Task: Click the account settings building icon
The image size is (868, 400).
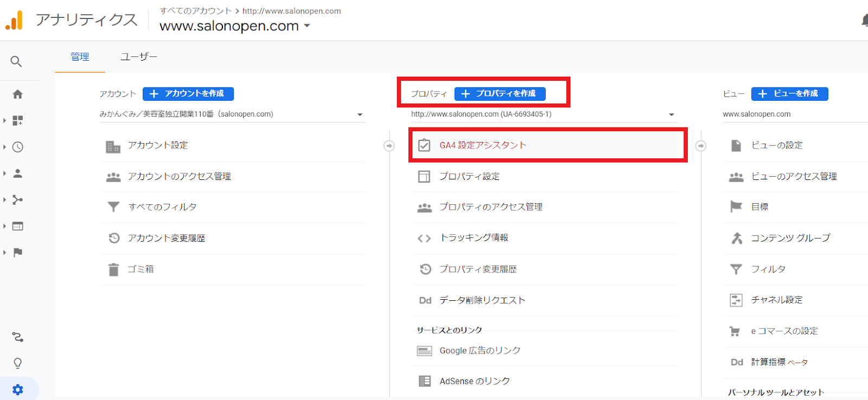Action: click(113, 146)
